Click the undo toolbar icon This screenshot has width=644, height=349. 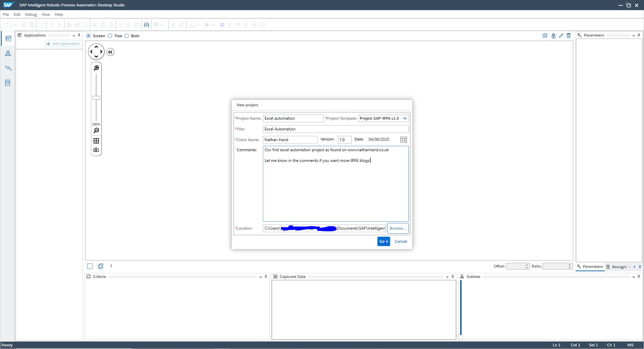(69, 25)
